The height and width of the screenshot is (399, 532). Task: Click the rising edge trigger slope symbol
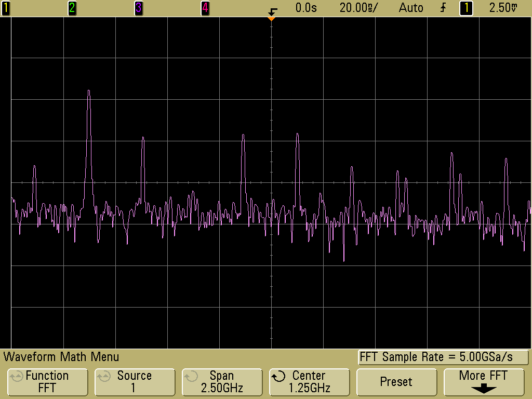coord(443,8)
